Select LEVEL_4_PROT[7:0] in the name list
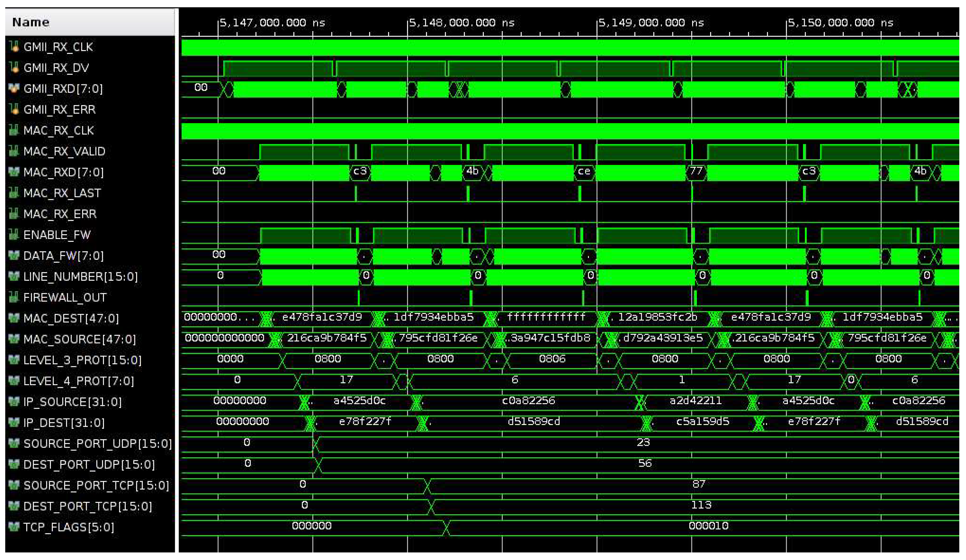This screenshot has height=560, width=966. [x=79, y=381]
